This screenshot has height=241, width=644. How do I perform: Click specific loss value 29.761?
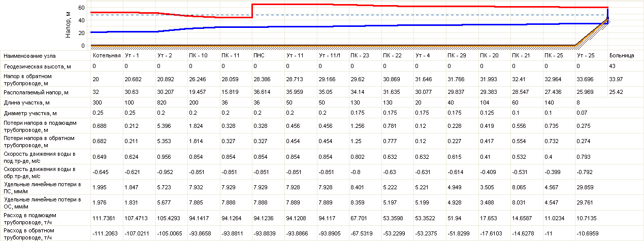pyautogui.click(x=586, y=202)
